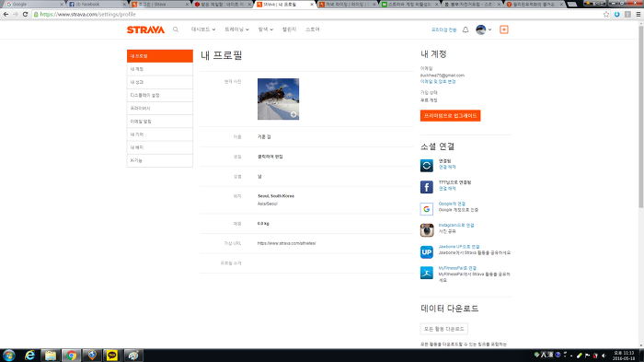Select 이메일 알림 in the sidebar
The width and height of the screenshot is (644, 362).
160,122
